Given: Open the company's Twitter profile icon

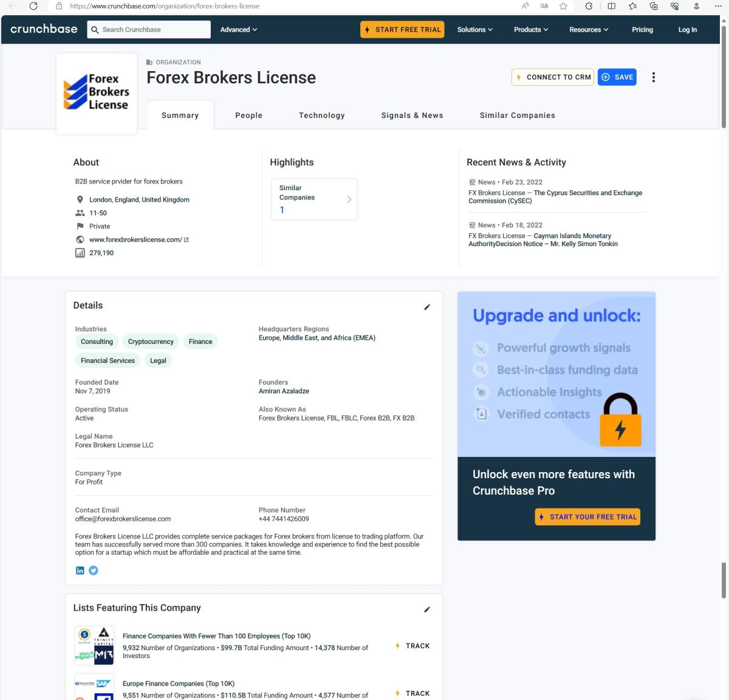Looking at the screenshot, I should 94,570.
